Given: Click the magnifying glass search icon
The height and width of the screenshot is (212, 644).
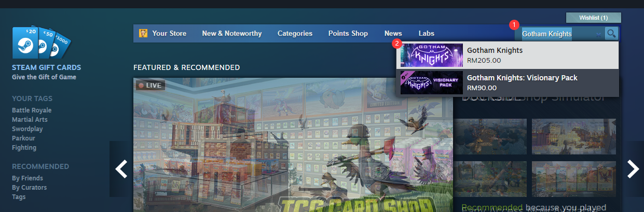Looking at the screenshot, I should [612, 34].
